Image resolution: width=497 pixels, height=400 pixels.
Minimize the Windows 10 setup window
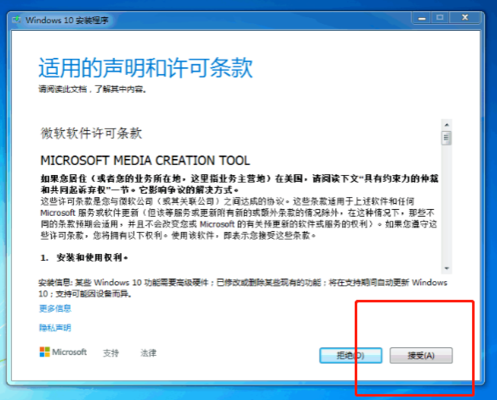click(422, 18)
